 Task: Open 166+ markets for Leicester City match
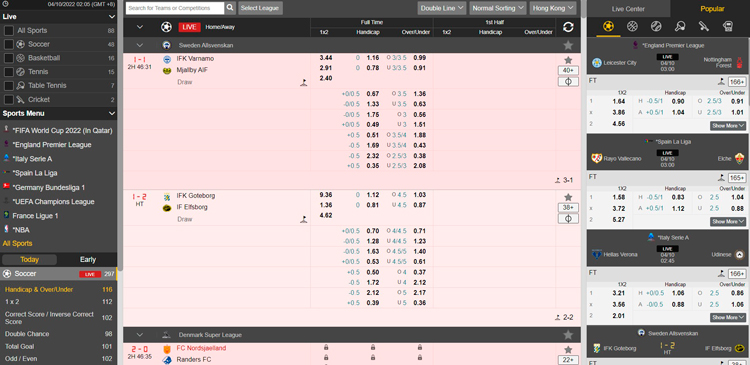pos(737,82)
